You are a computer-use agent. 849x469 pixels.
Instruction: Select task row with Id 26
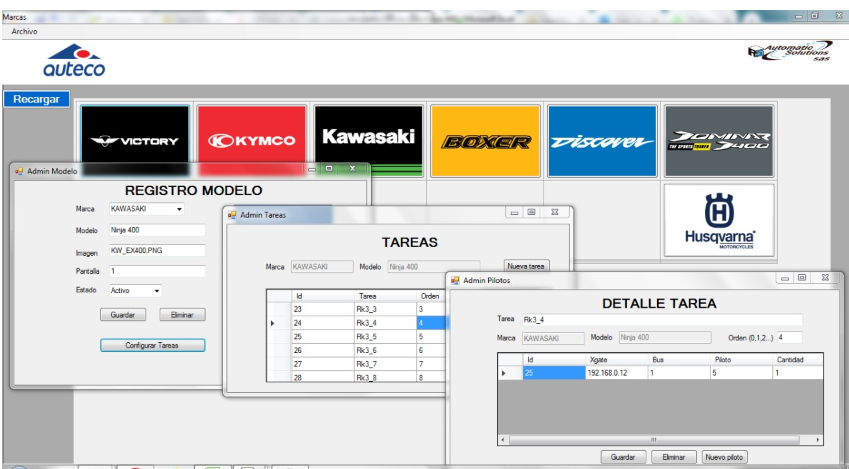coord(300,351)
